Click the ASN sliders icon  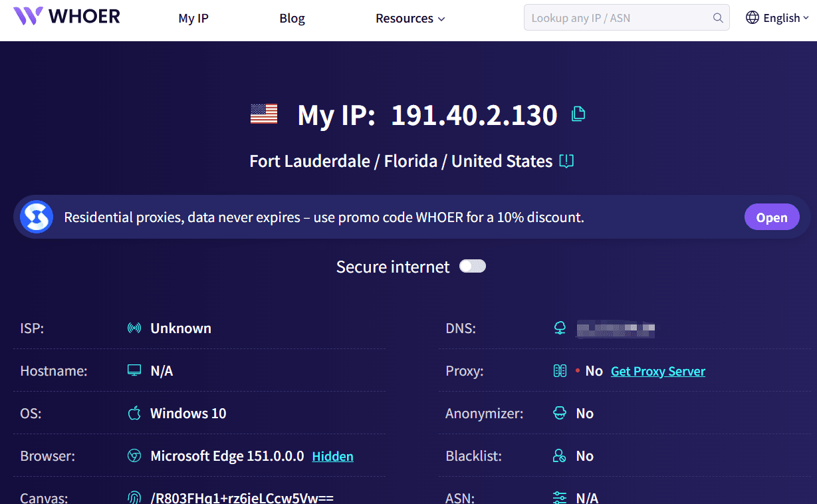click(x=560, y=497)
